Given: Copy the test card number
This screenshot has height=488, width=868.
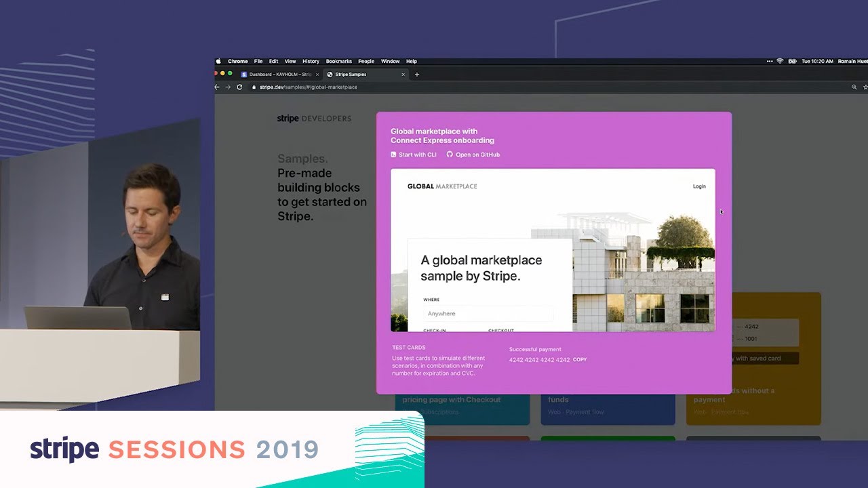Looking at the screenshot, I should (x=580, y=360).
